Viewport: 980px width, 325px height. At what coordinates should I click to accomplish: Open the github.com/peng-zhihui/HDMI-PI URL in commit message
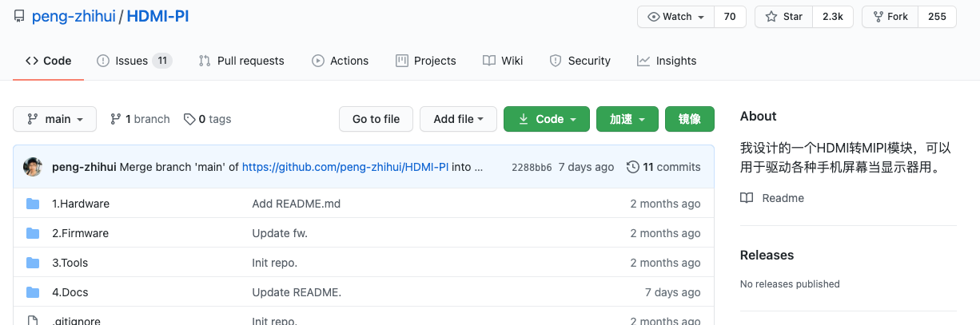pyautogui.click(x=345, y=167)
